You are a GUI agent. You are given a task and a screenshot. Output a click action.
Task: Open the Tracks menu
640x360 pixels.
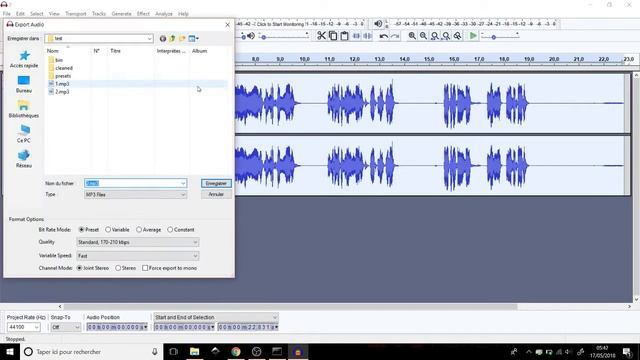99,14
